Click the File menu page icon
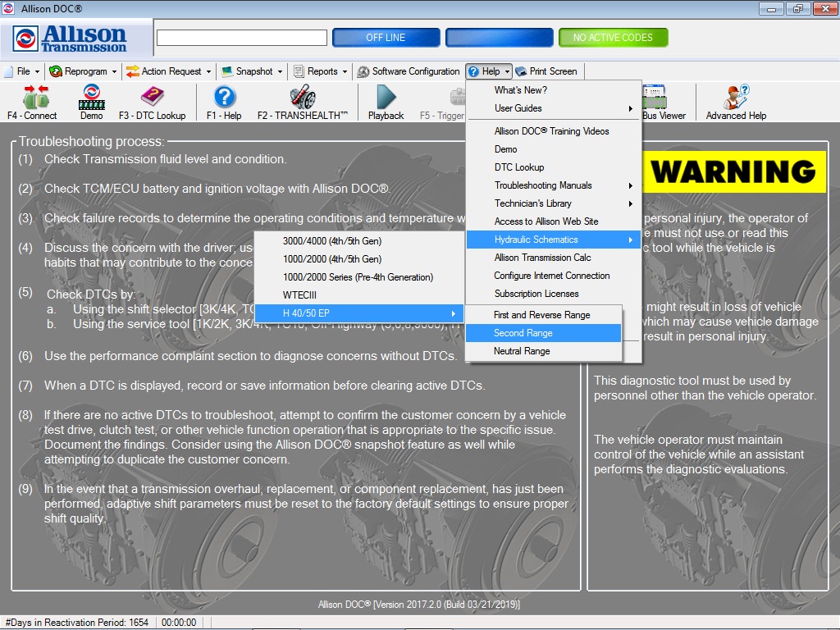This screenshot has width=840, height=630. point(8,71)
